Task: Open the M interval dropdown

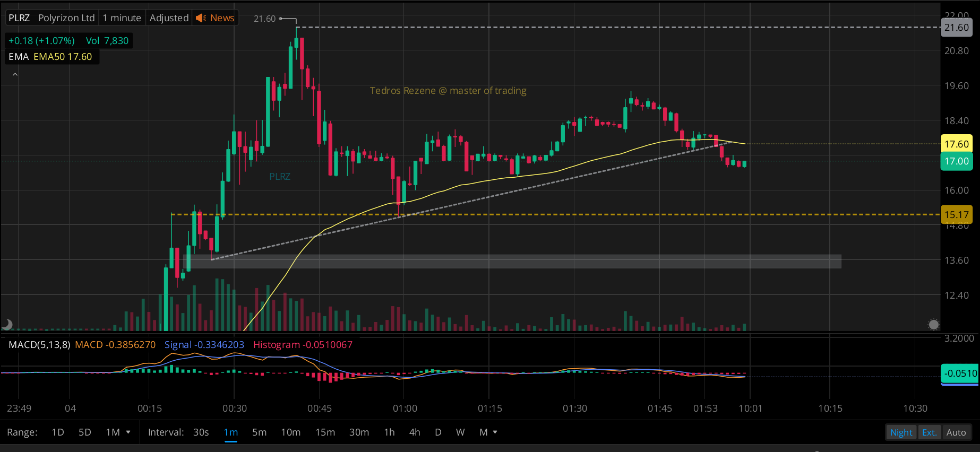Action: pos(488,432)
